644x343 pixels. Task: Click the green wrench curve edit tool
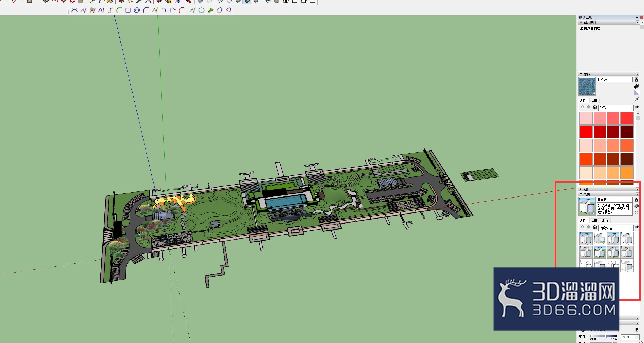point(210,10)
